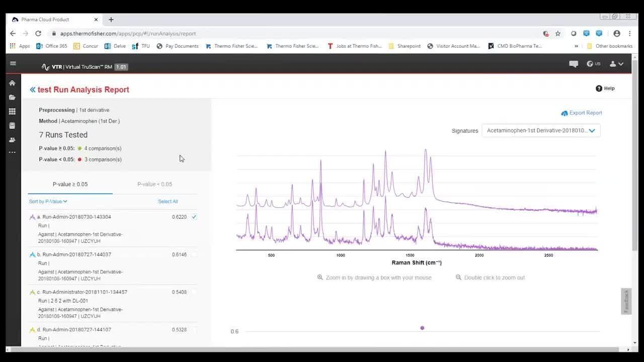Click the Help question mark icon
The width and height of the screenshot is (644, 362).
(599, 88)
